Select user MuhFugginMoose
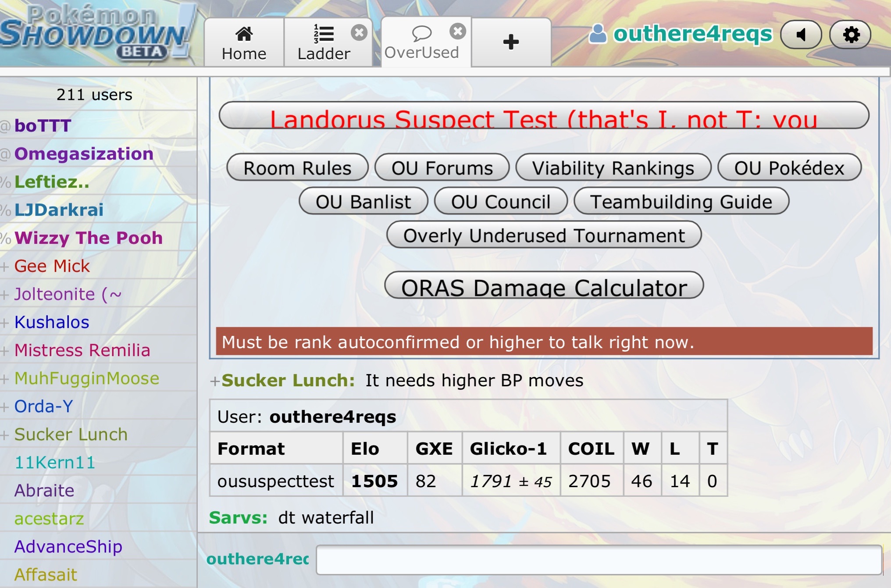The width and height of the screenshot is (891, 588). [x=98, y=378]
